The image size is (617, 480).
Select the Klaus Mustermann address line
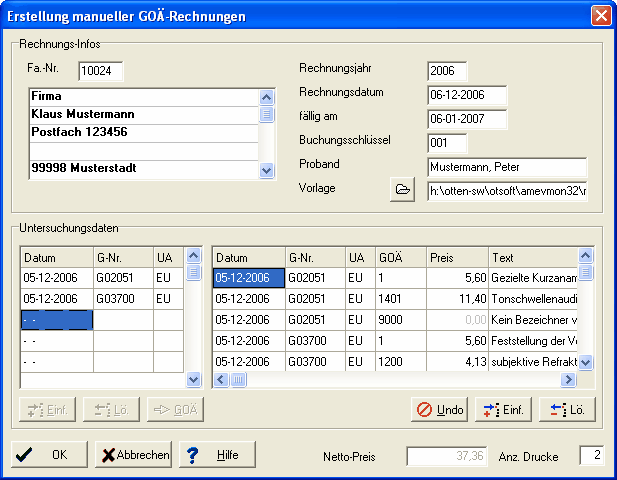pos(144,115)
